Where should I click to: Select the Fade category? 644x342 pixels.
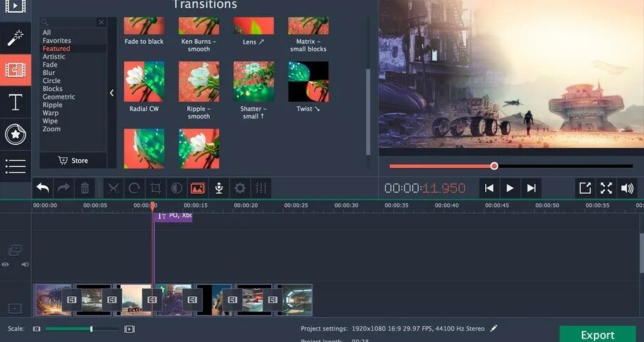tap(50, 65)
